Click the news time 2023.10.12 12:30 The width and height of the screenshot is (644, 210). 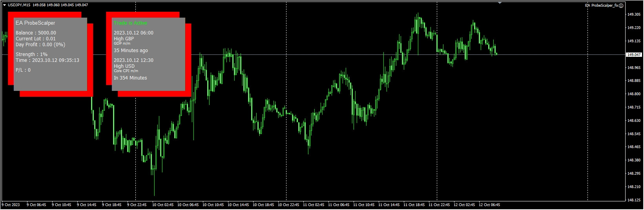[133, 60]
